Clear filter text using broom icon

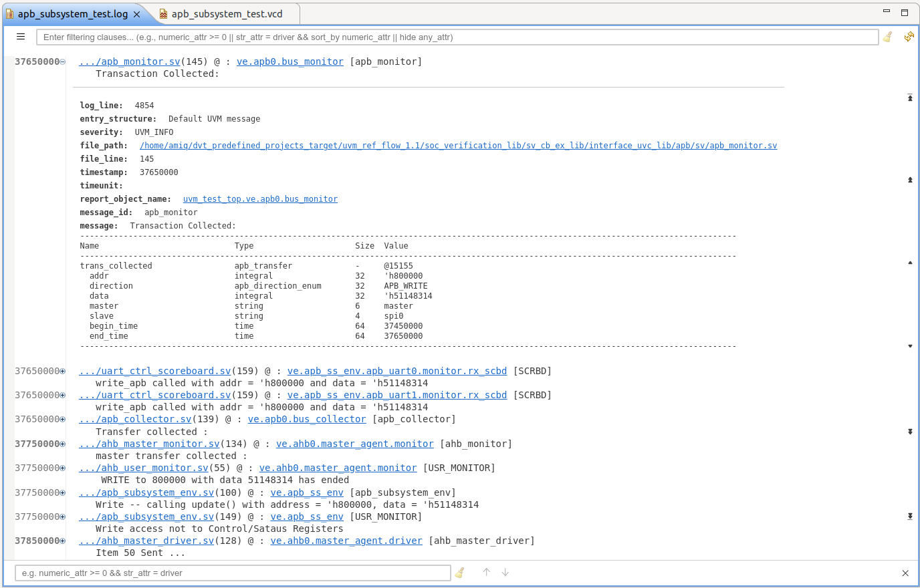click(x=887, y=37)
